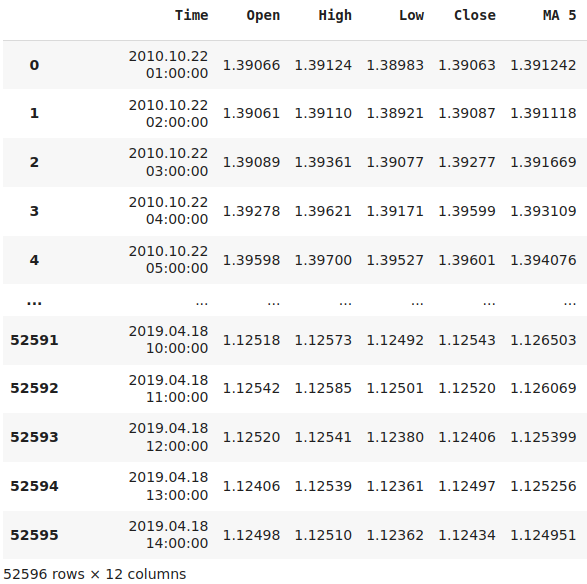Select row index 0
587x584 pixels.
(34, 65)
